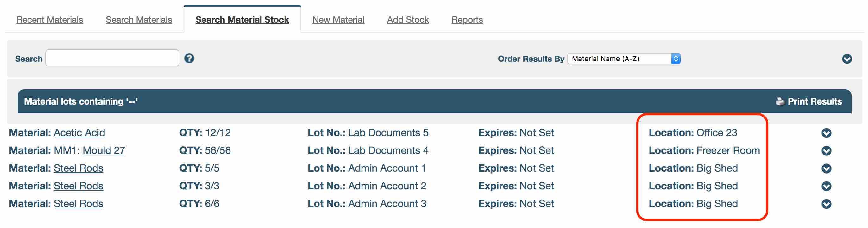The image size is (868, 228).
Task: Switch to the Recent Materials tab
Action: click(49, 20)
